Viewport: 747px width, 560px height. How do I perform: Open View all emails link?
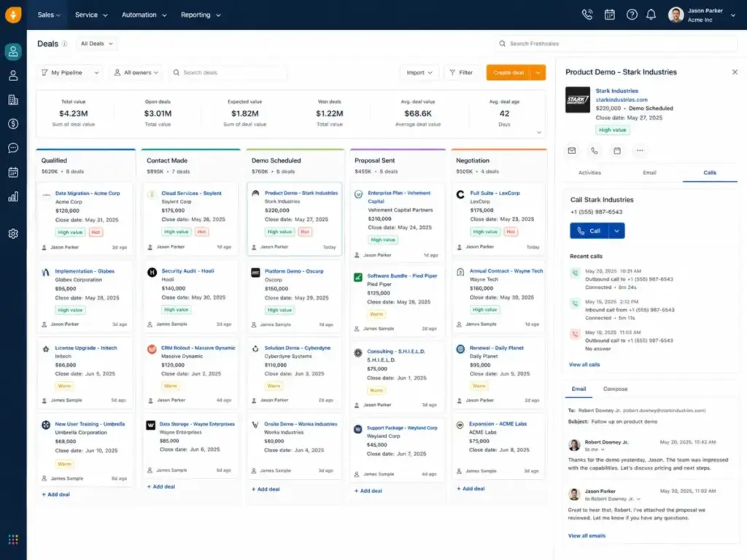[x=587, y=536]
